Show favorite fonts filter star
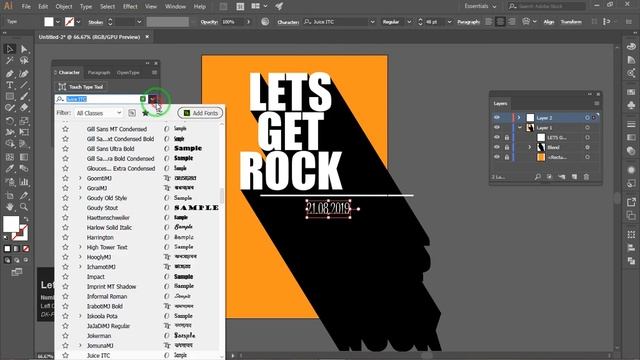The height and width of the screenshot is (360, 640). coord(145,113)
